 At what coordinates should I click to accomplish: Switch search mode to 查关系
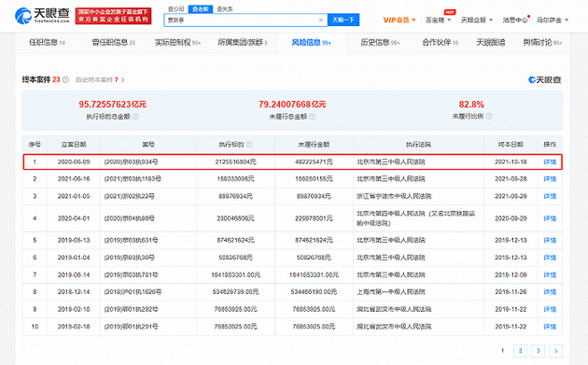[225, 9]
